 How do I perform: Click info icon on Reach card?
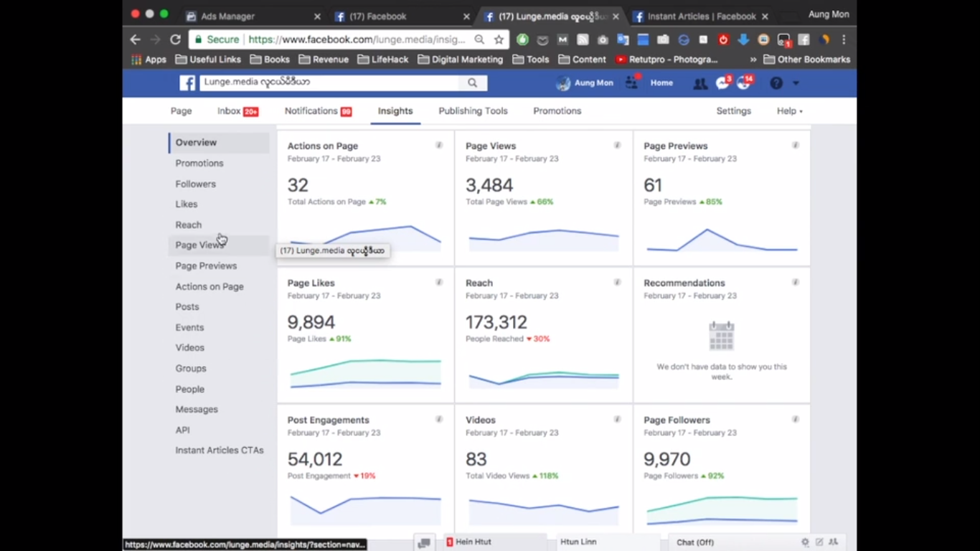pos(617,283)
